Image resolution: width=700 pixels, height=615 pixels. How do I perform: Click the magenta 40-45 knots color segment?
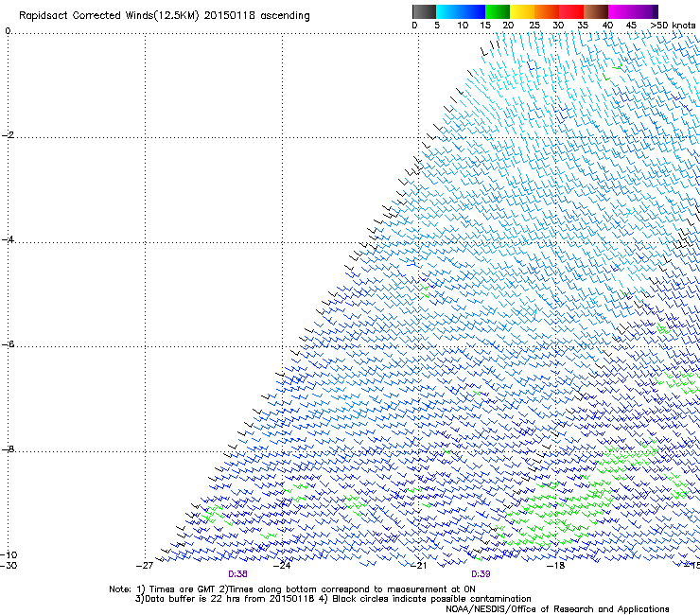coord(621,11)
